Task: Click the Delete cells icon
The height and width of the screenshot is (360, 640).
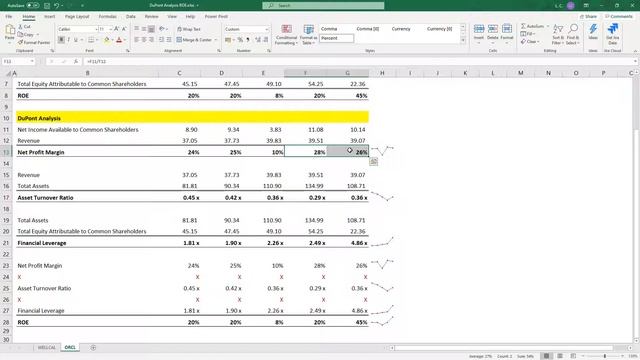Action: pyautogui.click(x=493, y=29)
